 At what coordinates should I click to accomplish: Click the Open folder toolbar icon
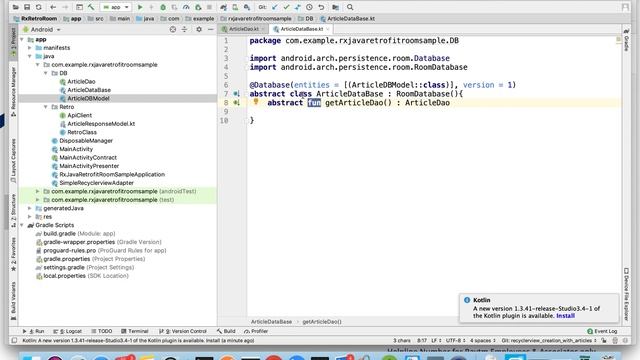point(16,7)
